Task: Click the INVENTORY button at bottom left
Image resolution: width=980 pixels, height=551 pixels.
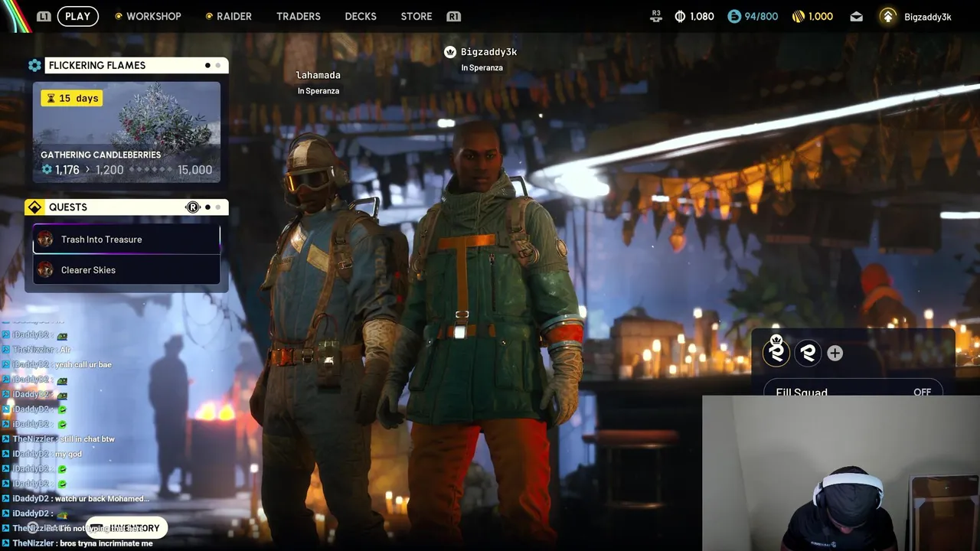Action: click(126, 528)
